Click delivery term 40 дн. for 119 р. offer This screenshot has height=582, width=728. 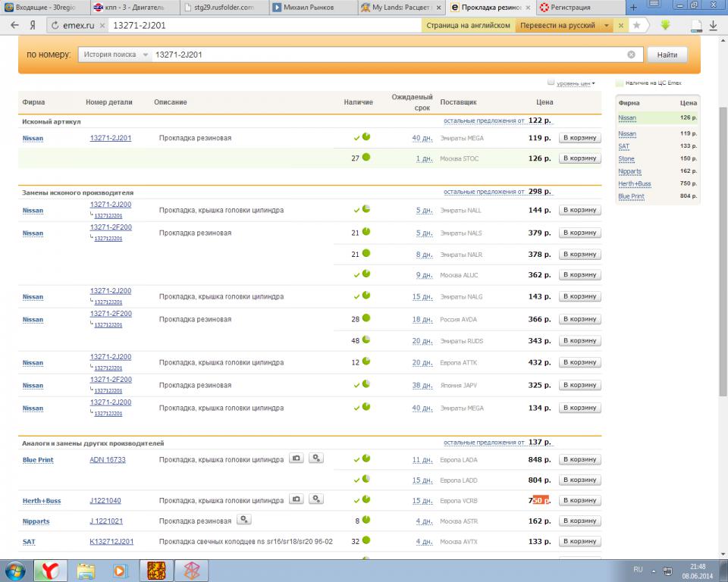pyautogui.click(x=422, y=138)
